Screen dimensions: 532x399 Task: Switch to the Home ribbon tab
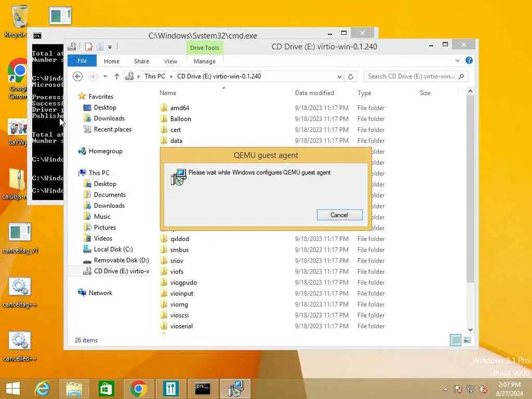(112, 61)
